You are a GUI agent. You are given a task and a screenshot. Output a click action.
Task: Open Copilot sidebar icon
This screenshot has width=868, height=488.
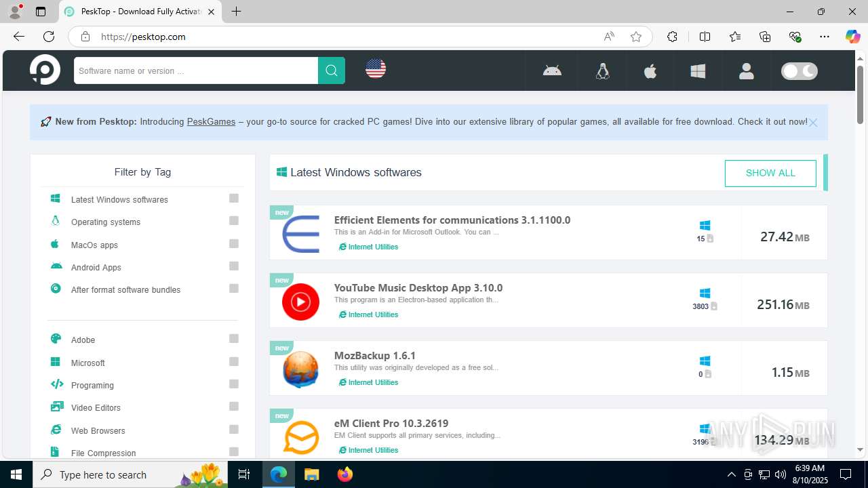(852, 37)
